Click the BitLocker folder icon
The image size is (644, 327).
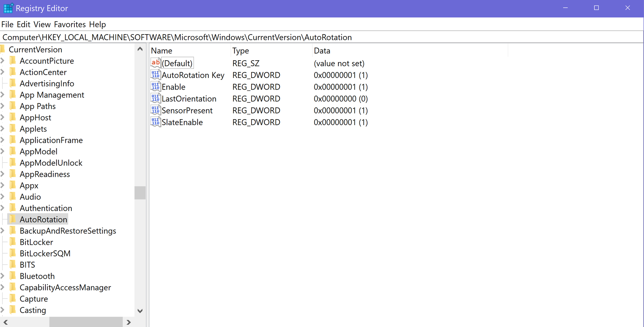(x=13, y=242)
